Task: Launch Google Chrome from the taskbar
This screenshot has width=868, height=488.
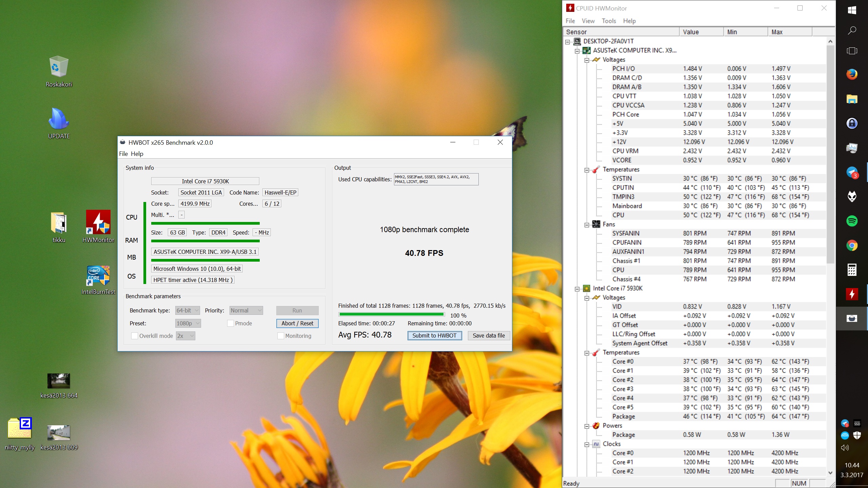Action: (852, 245)
